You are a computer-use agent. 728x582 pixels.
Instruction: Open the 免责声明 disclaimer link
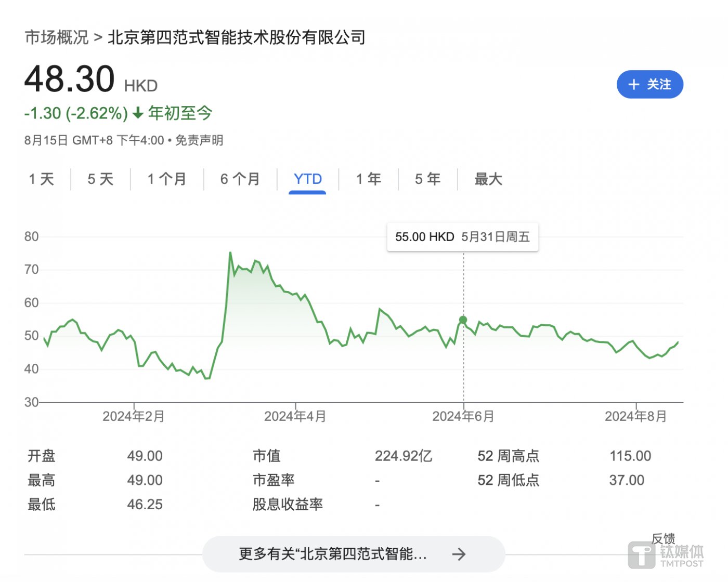pyautogui.click(x=199, y=140)
